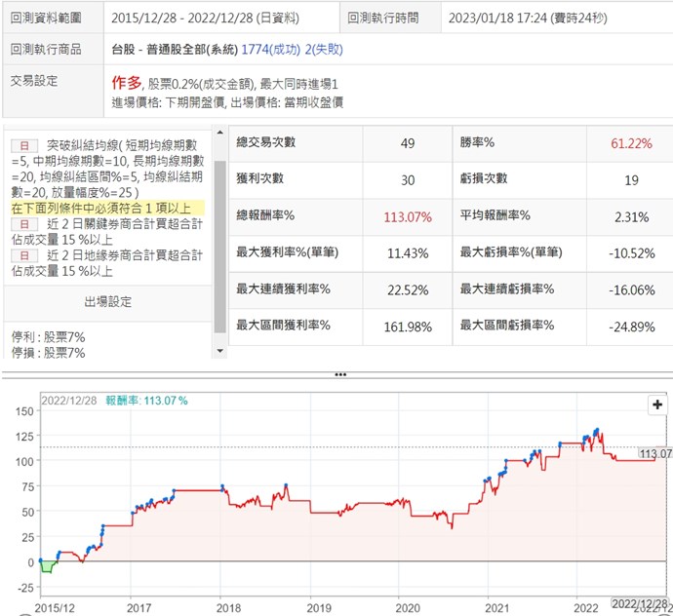Click the 進場價格: 下期開盤價 setting line
This screenshot has height=616, width=673.
(x=168, y=102)
